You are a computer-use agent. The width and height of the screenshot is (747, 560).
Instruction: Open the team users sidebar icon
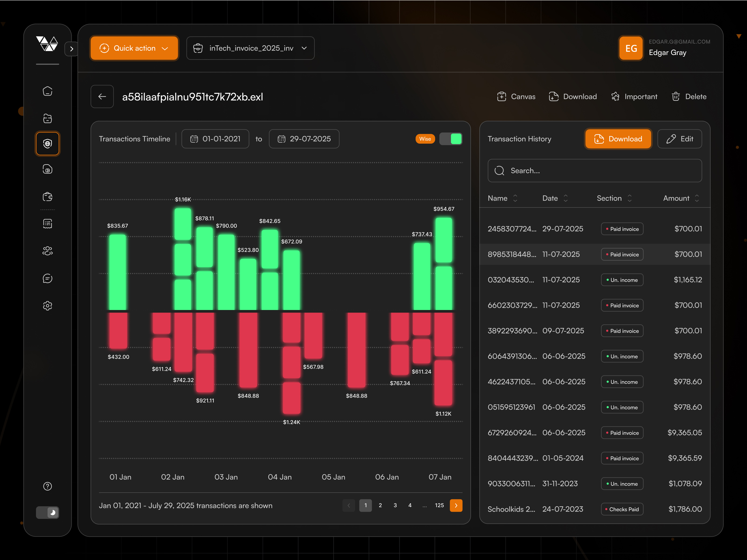pos(48,251)
